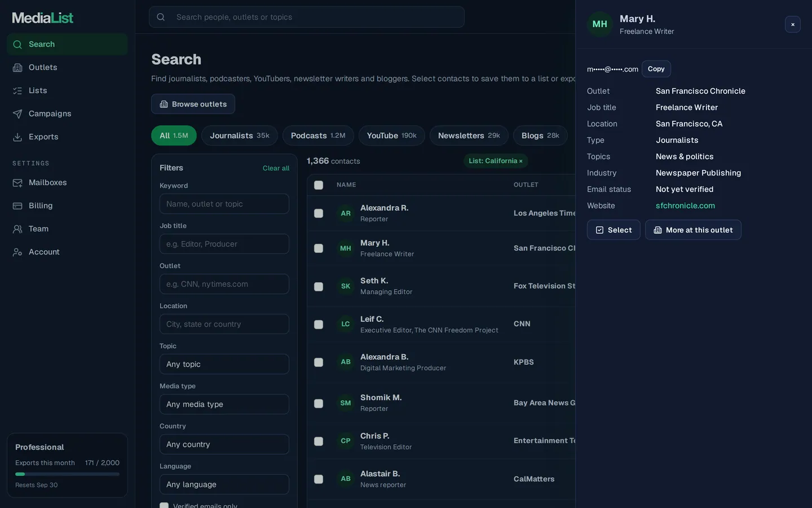Click the More at this outlet button

(693, 230)
